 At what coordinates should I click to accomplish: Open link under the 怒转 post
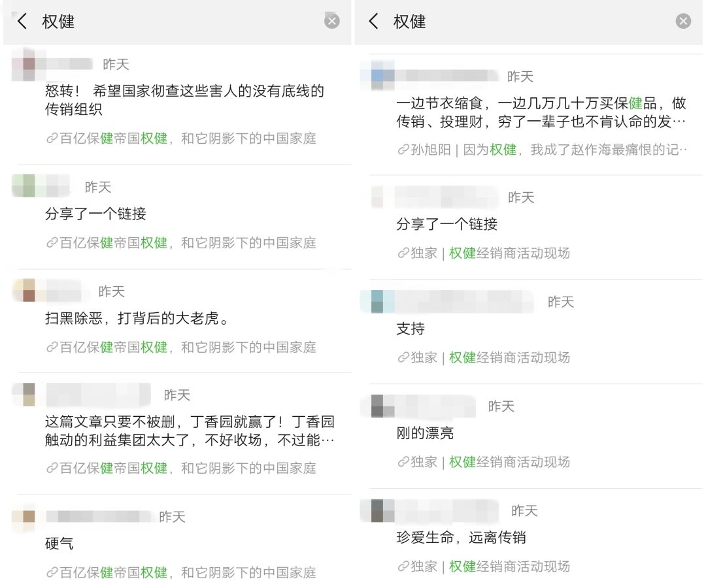[x=181, y=138]
